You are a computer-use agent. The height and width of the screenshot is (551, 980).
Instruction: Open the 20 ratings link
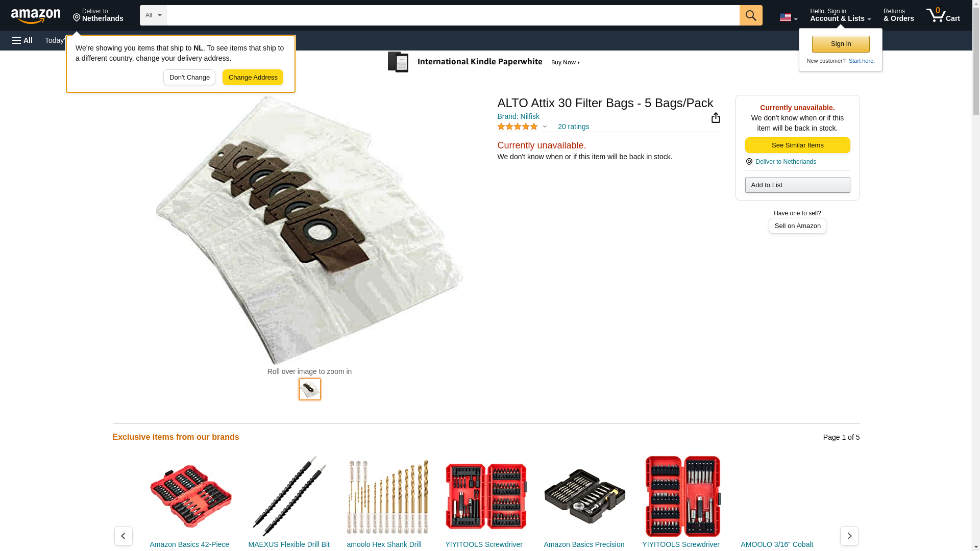[x=573, y=127]
